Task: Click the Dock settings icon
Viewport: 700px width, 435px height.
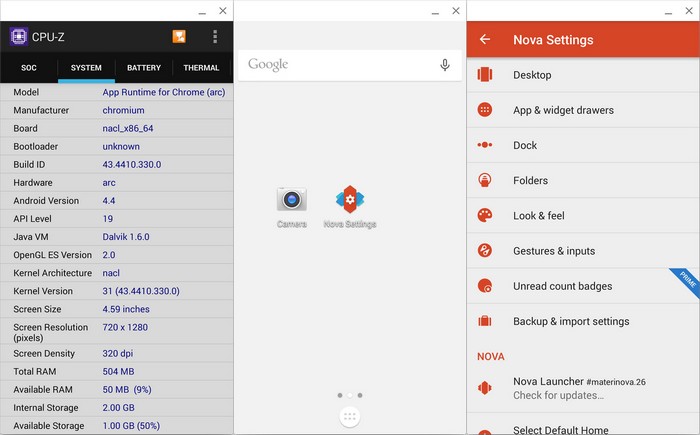Action: pyautogui.click(x=485, y=145)
